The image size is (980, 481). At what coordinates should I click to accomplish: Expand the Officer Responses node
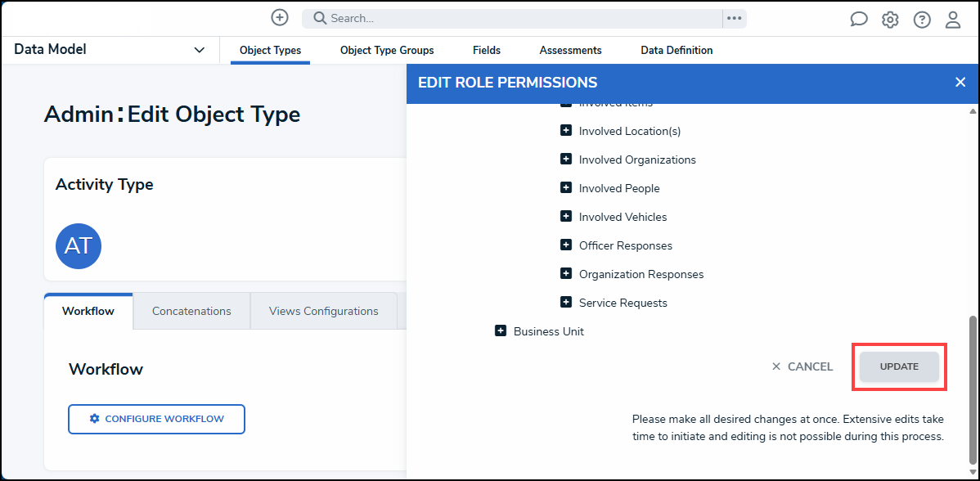(x=565, y=245)
